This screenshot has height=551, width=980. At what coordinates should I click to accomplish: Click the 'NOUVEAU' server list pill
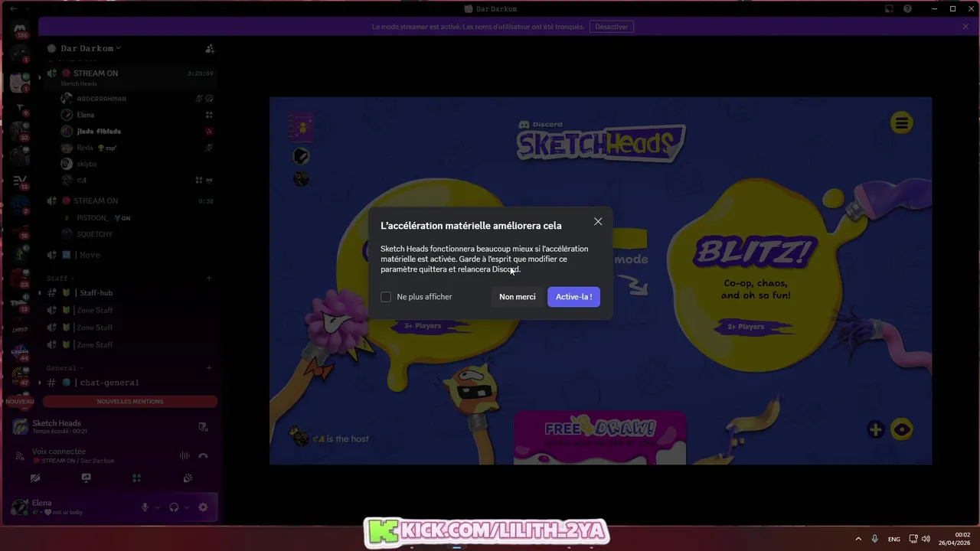pyautogui.click(x=20, y=402)
